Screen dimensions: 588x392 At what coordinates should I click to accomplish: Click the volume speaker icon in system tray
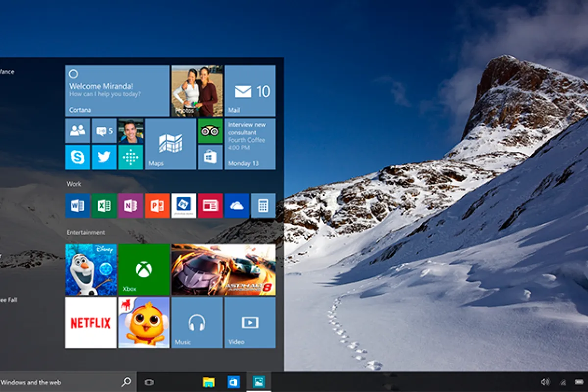coord(545,382)
